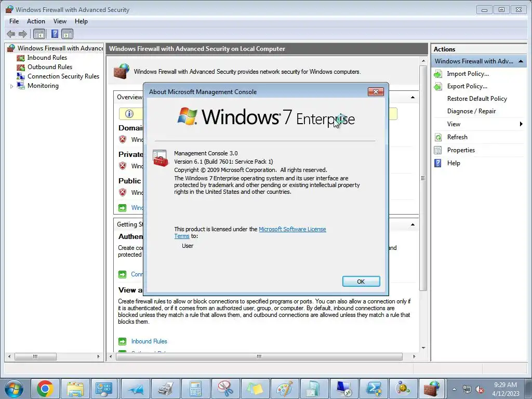Open the Windows Start button
532x399 pixels.
[14, 389]
